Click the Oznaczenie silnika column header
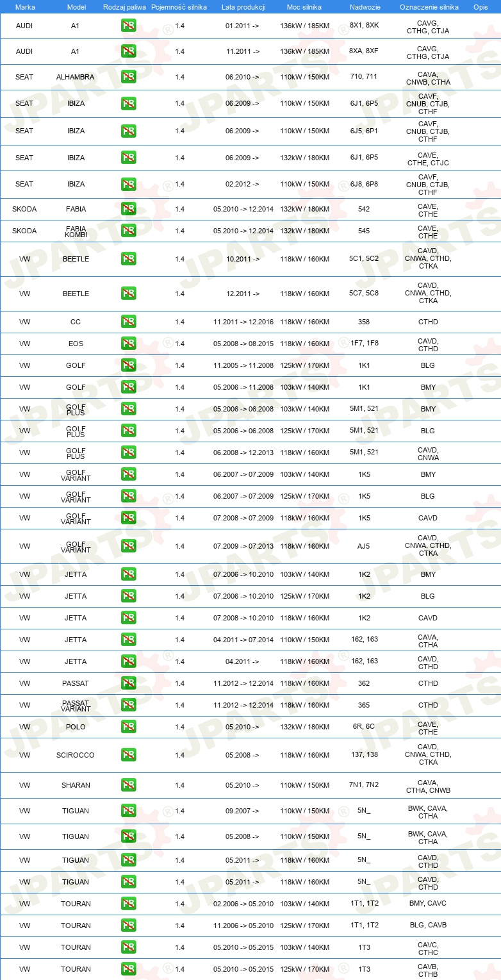 tap(429, 6)
